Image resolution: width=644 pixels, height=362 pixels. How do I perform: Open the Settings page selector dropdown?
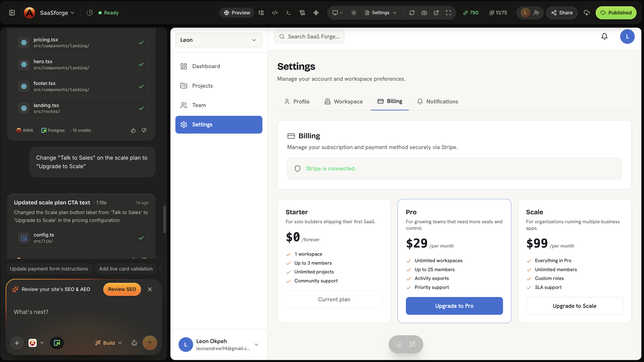pos(380,13)
